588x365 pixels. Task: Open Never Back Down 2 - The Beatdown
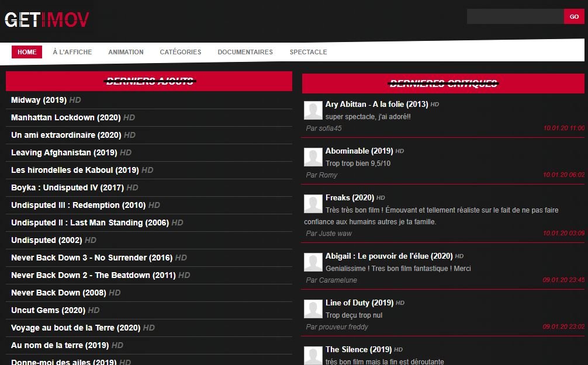pyautogui.click(x=94, y=276)
